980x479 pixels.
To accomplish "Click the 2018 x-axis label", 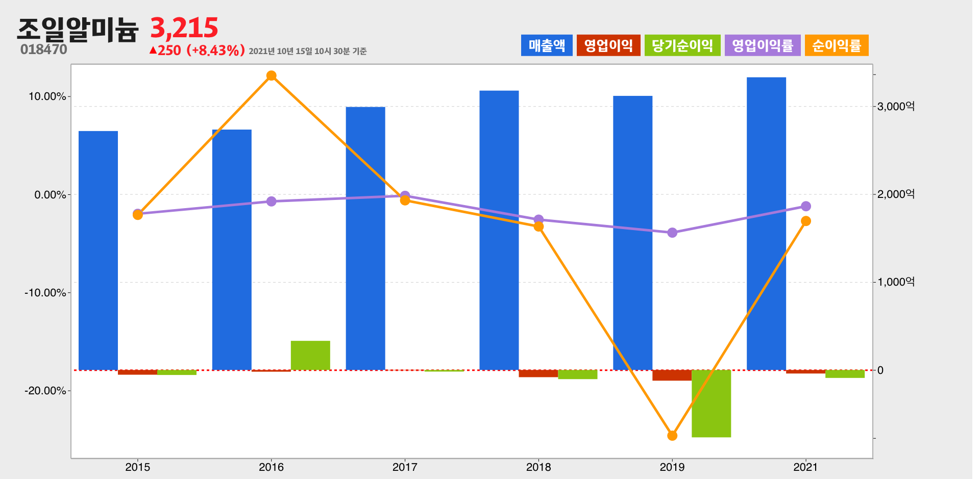I will pos(538,467).
